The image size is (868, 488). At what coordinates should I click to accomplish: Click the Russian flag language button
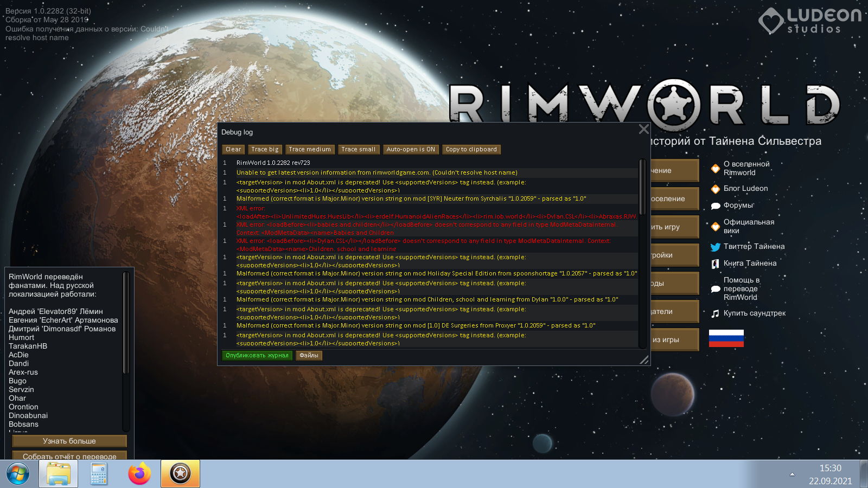tap(726, 338)
